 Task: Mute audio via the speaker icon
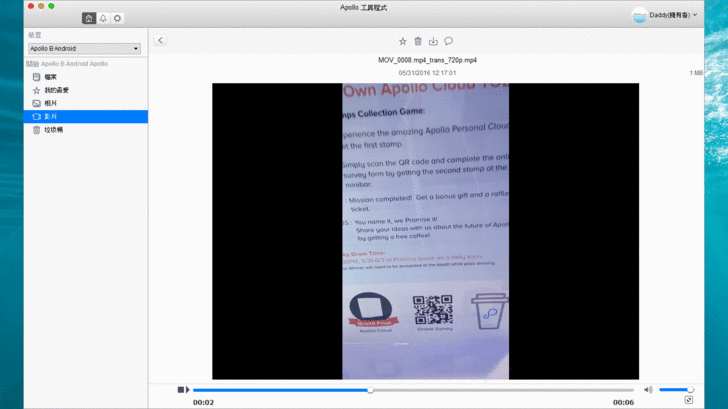pyautogui.click(x=648, y=390)
